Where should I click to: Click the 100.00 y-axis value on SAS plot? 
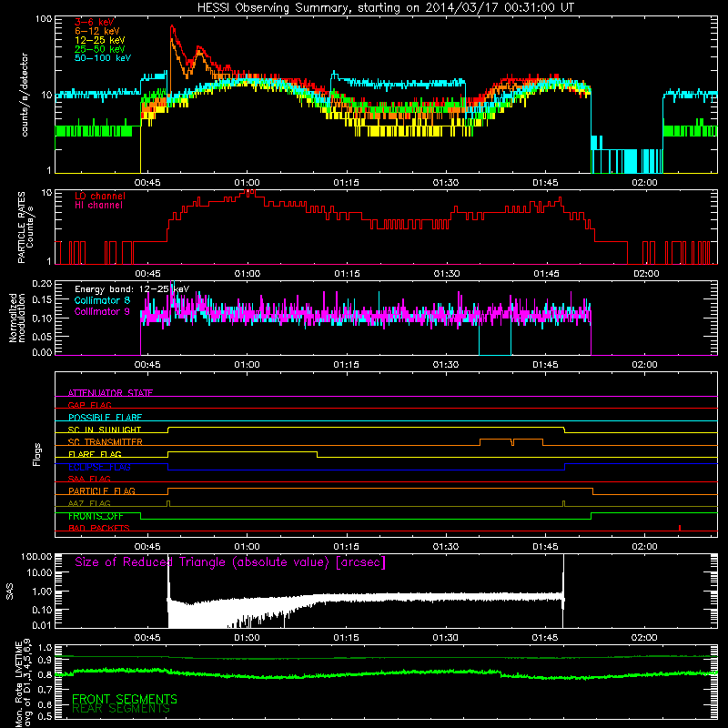36,556
